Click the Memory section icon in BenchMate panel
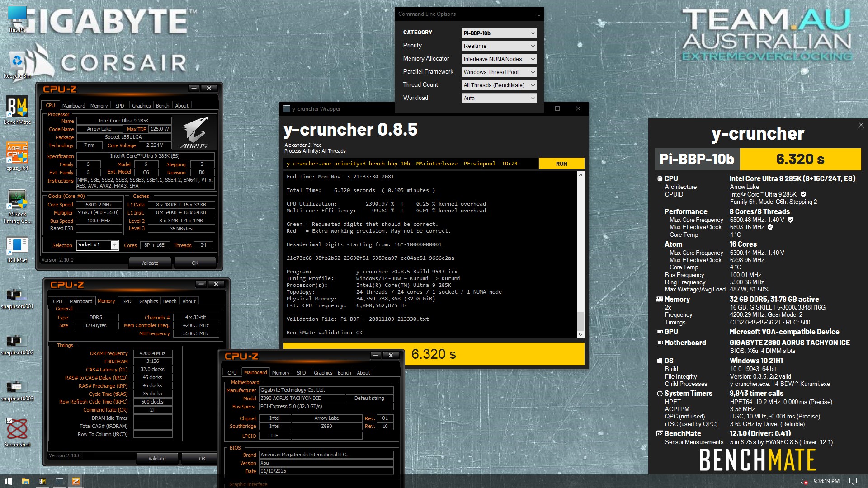 pyautogui.click(x=660, y=299)
